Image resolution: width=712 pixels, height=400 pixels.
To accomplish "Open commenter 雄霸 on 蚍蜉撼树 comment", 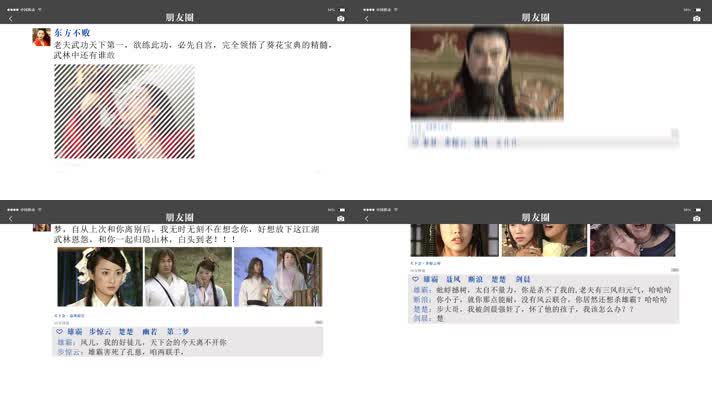I will click(x=422, y=290).
